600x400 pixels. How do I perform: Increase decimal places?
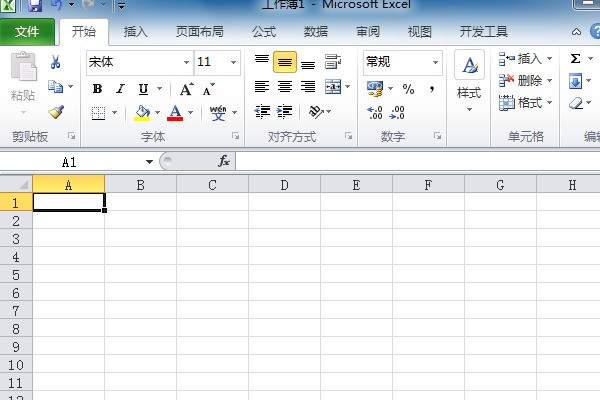click(x=375, y=113)
